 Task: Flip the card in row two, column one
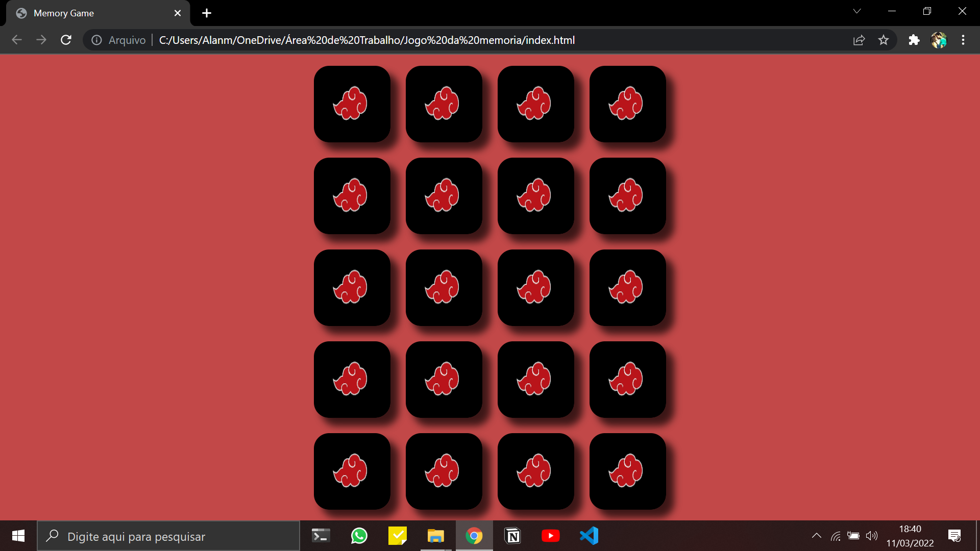coord(352,196)
